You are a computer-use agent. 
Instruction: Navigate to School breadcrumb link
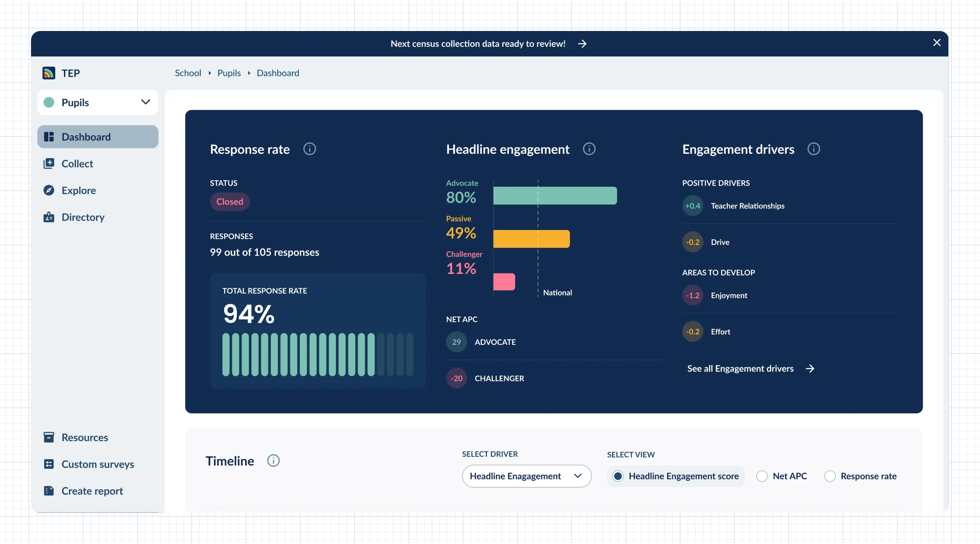188,73
